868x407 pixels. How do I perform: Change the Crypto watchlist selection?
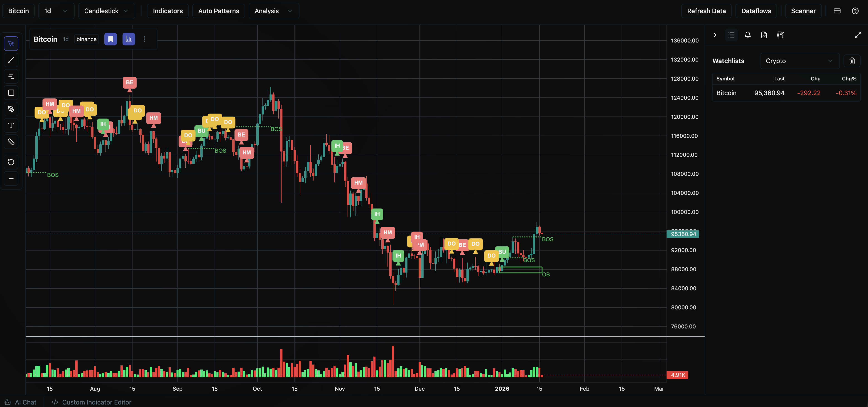pyautogui.click(x=799, y=61)
